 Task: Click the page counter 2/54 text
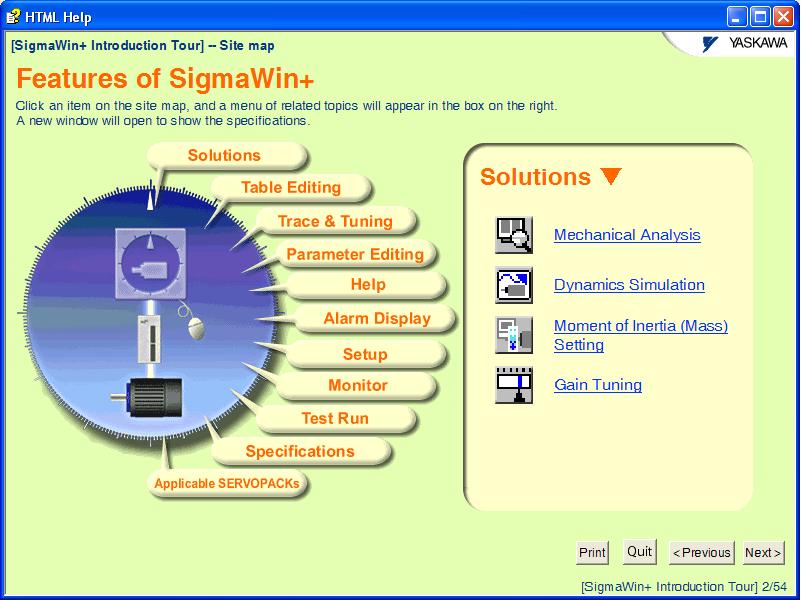pos(774,587)
